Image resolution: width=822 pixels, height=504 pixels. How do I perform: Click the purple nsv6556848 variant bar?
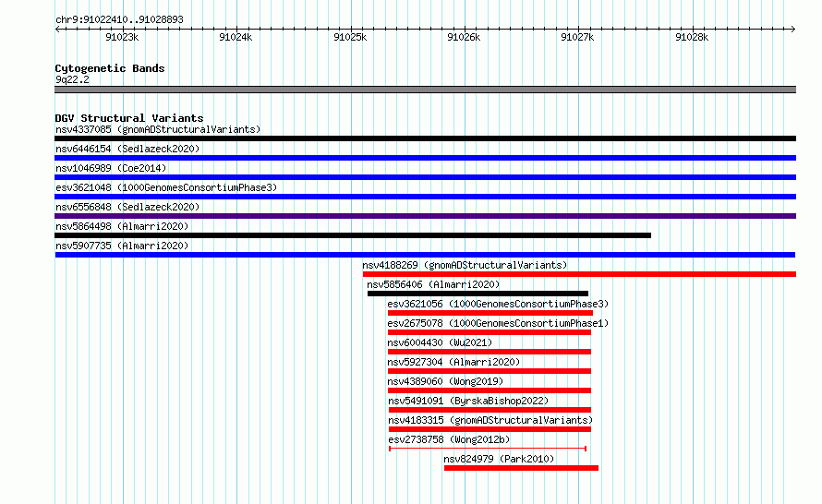point(425,216)
